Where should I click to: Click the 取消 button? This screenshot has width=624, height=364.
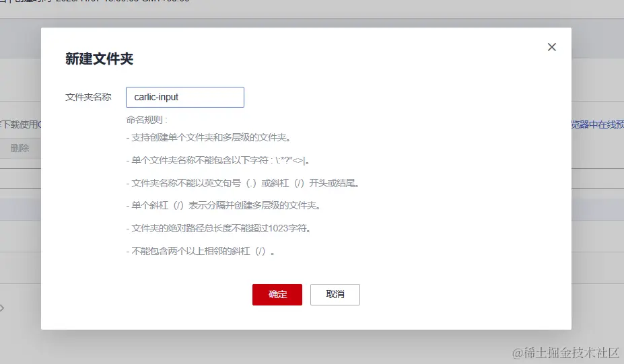pyautogui.click(x=335, y=295)
